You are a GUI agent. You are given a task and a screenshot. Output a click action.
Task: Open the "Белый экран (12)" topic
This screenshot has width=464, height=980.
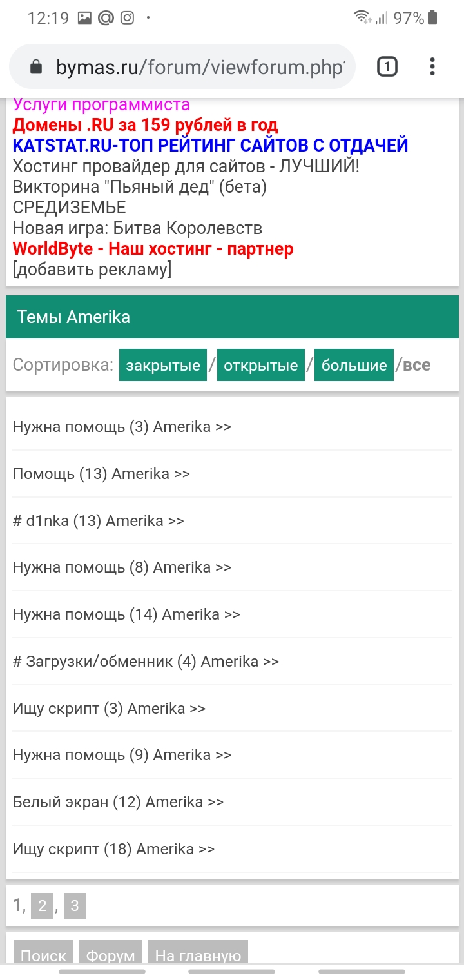coord(118,802)
